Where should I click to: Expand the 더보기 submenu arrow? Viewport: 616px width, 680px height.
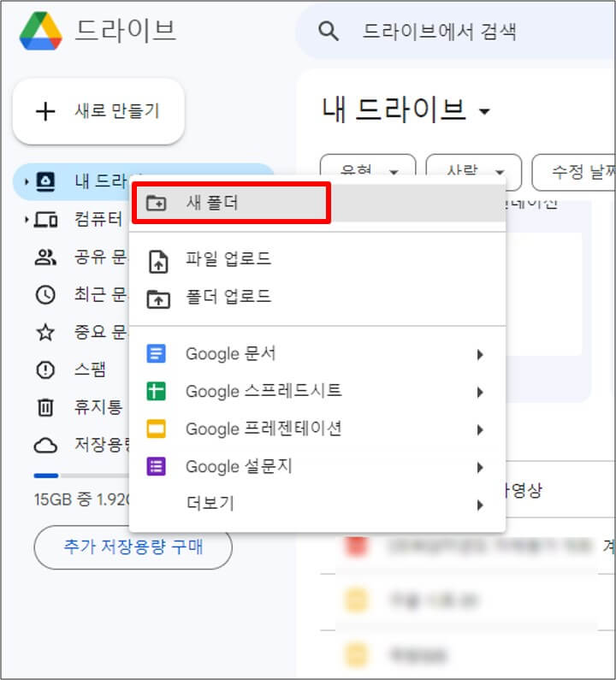(x=480, y=506)
